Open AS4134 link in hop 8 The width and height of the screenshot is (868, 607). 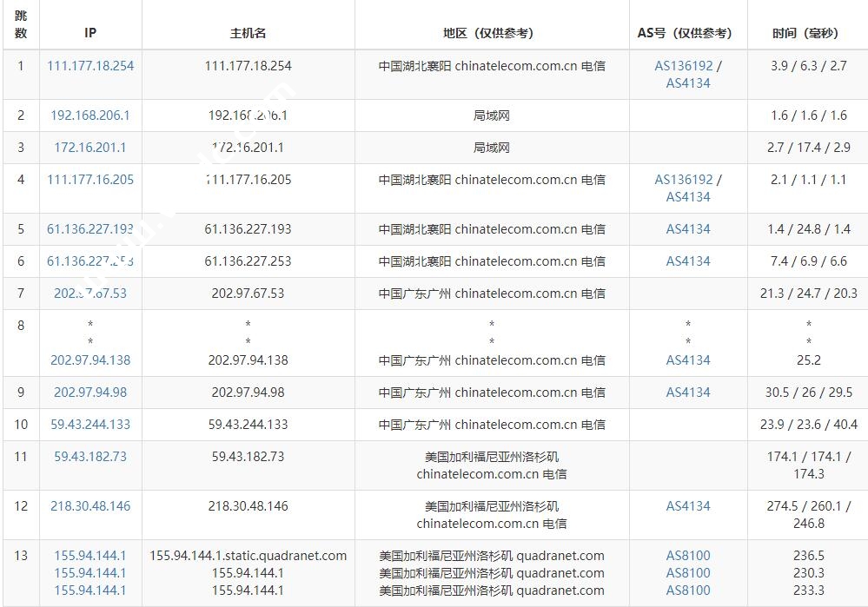688,360
